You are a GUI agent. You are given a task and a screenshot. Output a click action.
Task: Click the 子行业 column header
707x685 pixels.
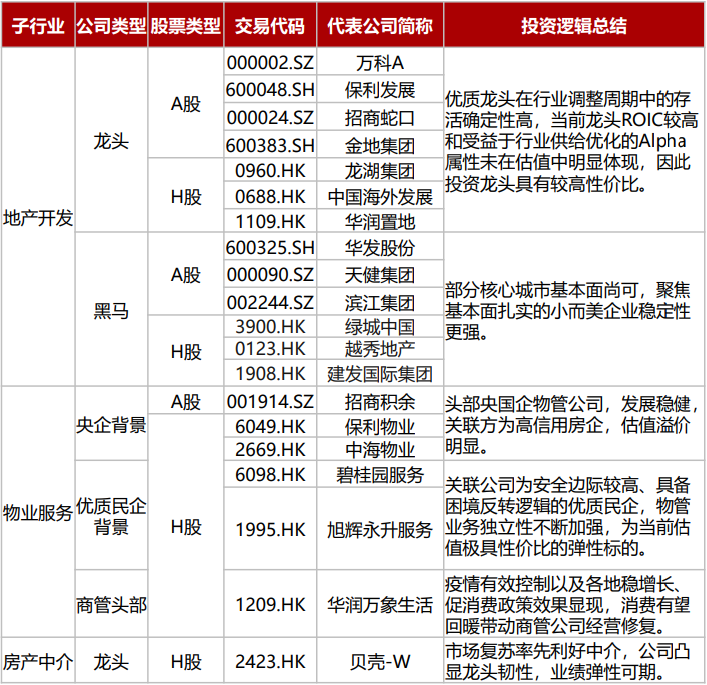(x=38, y=25)
